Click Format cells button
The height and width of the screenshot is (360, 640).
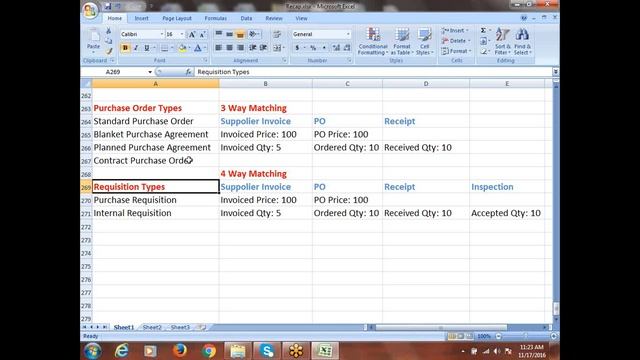[x=456, y=51]
